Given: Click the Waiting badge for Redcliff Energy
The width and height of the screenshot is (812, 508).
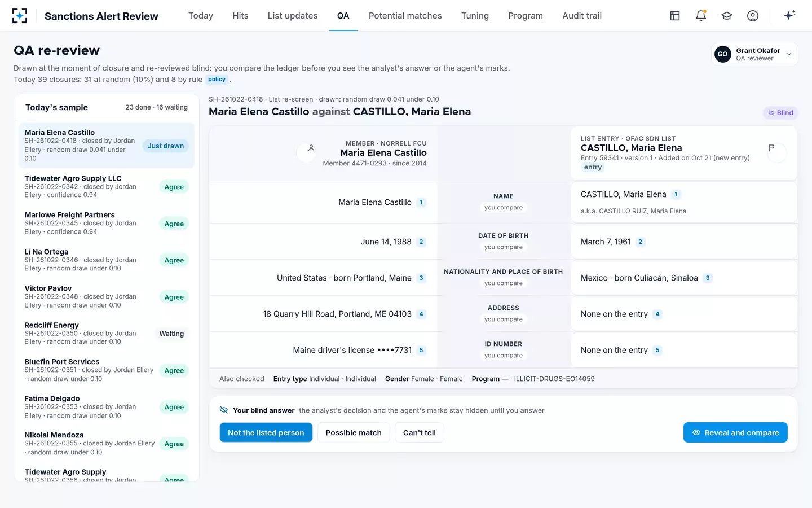Looking at the screenshot, I should click(171, 334).
